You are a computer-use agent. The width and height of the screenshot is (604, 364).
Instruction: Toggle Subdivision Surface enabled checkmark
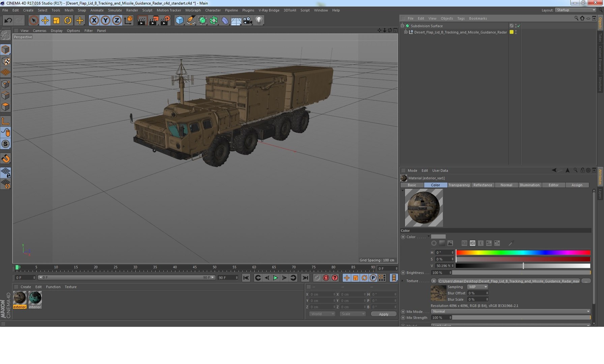tap(519, 26)
